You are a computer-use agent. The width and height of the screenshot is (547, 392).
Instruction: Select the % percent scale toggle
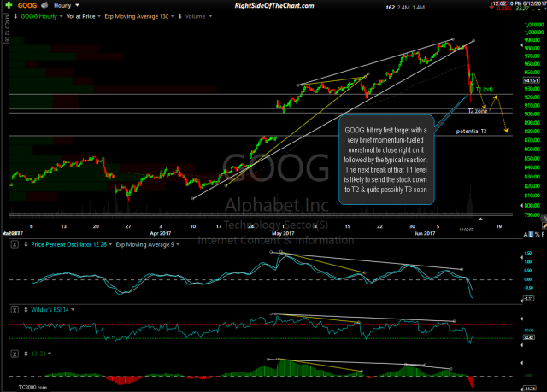538,235
